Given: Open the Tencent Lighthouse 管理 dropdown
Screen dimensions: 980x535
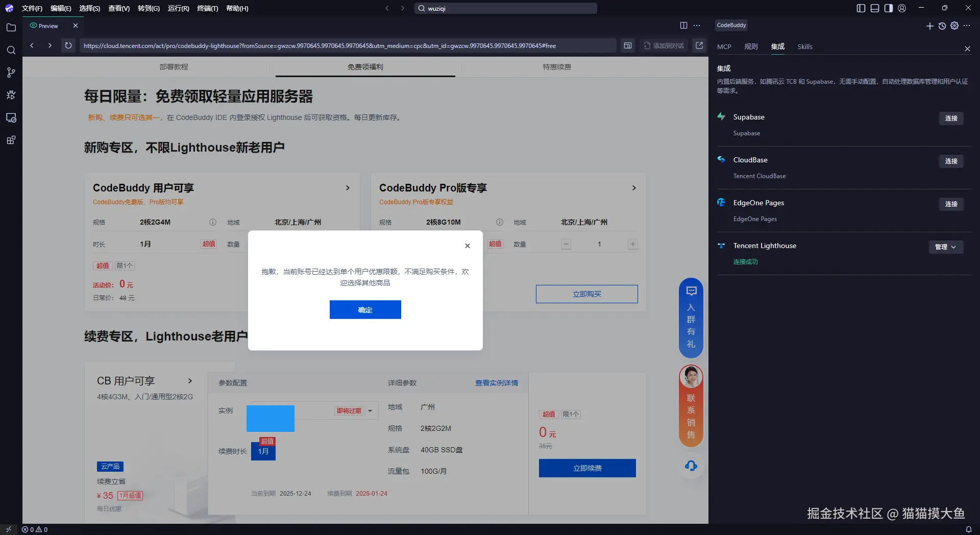Looking at the screenshot, I should click(946, 247).
